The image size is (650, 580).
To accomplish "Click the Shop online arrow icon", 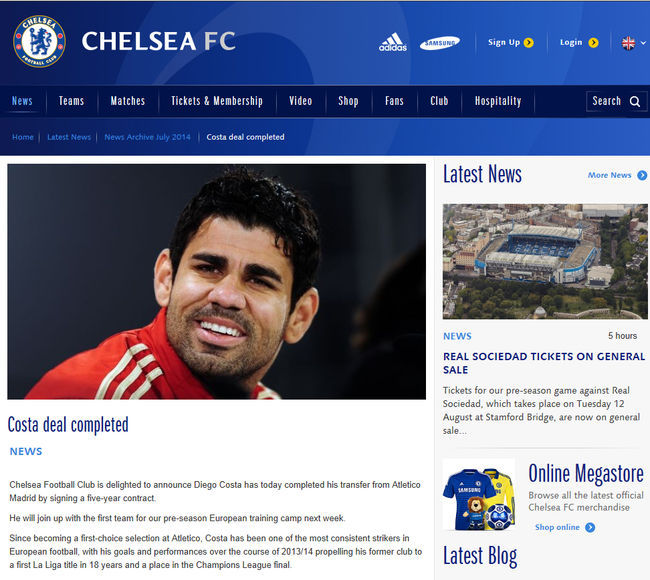I will 590,527.
